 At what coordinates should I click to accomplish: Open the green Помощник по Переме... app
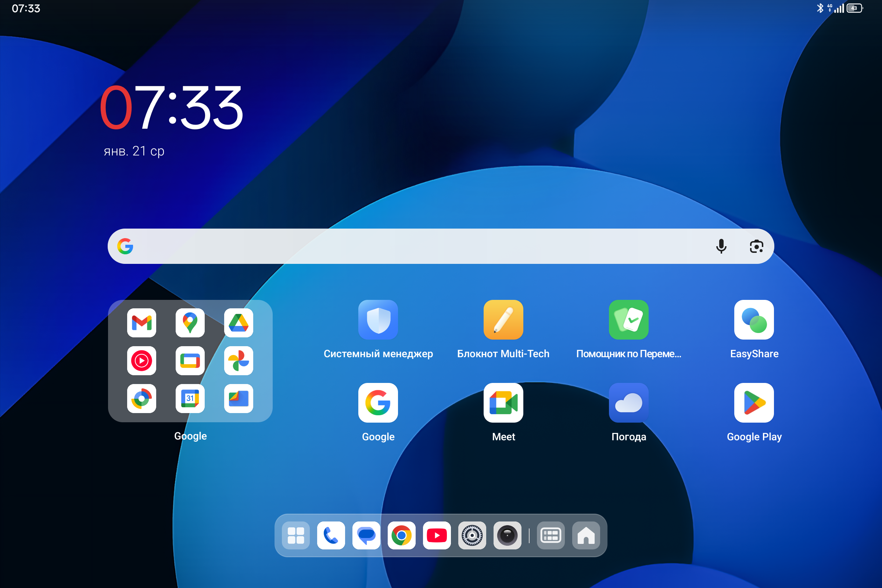(x=628, y=319)
